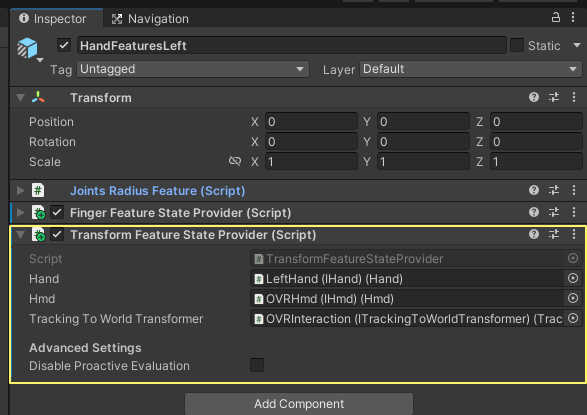Click the Add Component button
The image size is (587, 415).
[x=299, y=404]
